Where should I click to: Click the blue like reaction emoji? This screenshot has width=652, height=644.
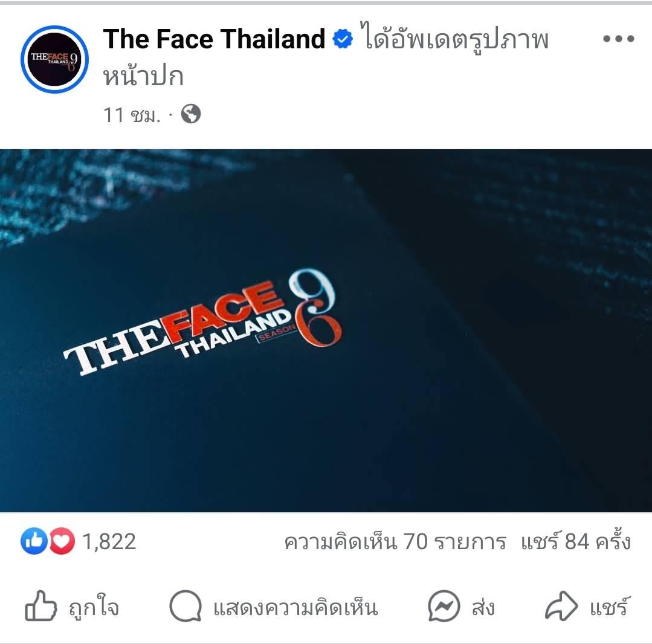[x=34, y=541]
